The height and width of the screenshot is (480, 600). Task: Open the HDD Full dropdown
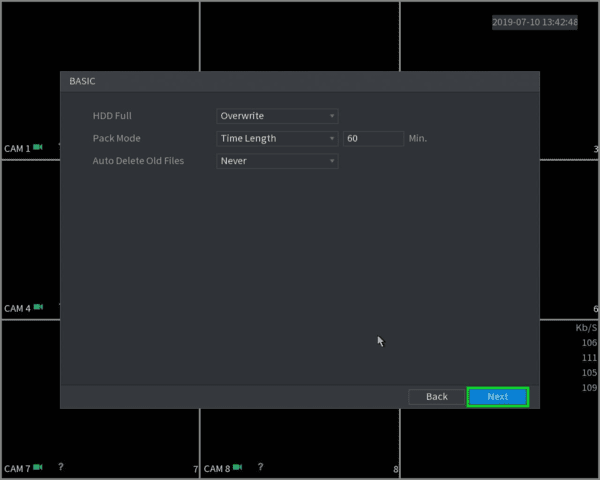pos(277,116)
